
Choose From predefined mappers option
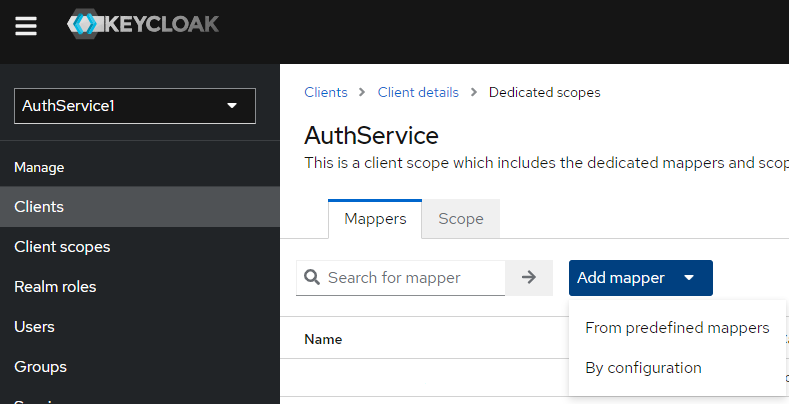(x=677, y=328)
